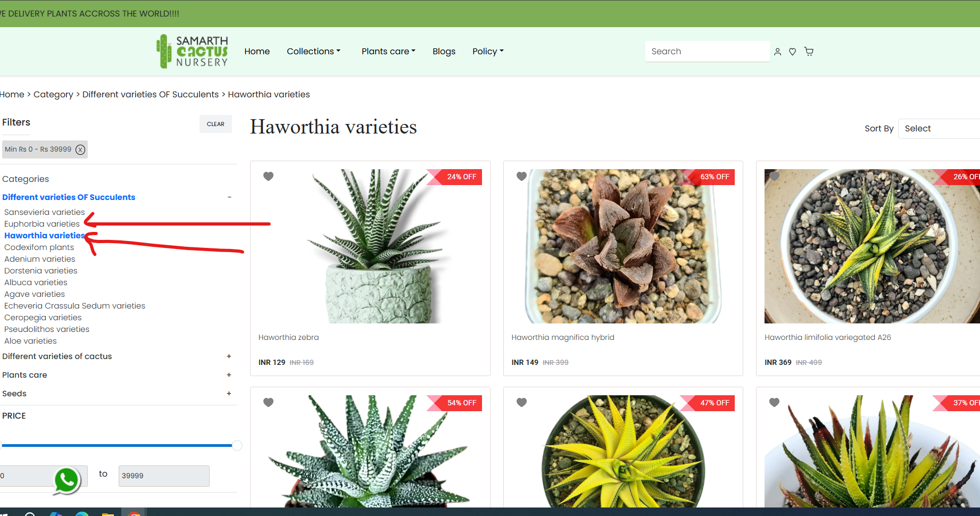Click the CLEAR filters button
The height and width of the screenshot is (516, 980).
tap(215, 124)
